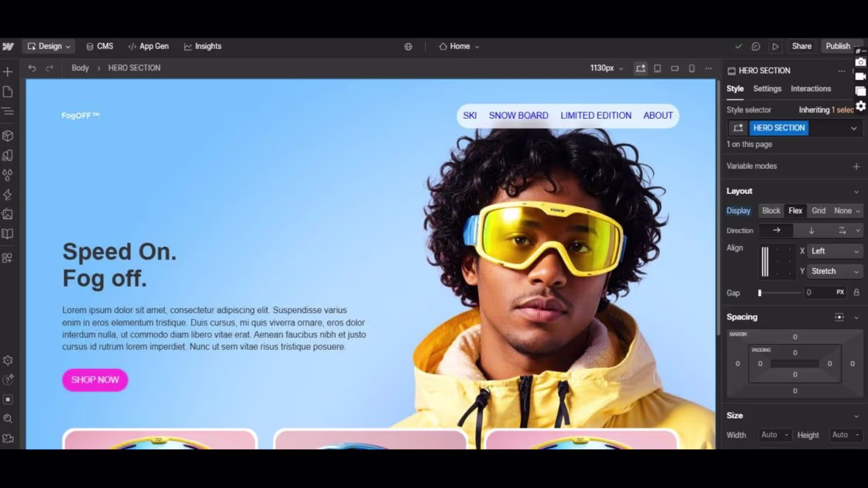Toggle the gap lock icon
The width and height of the screenshot is (868, 488).
click(x=856, y=293)
